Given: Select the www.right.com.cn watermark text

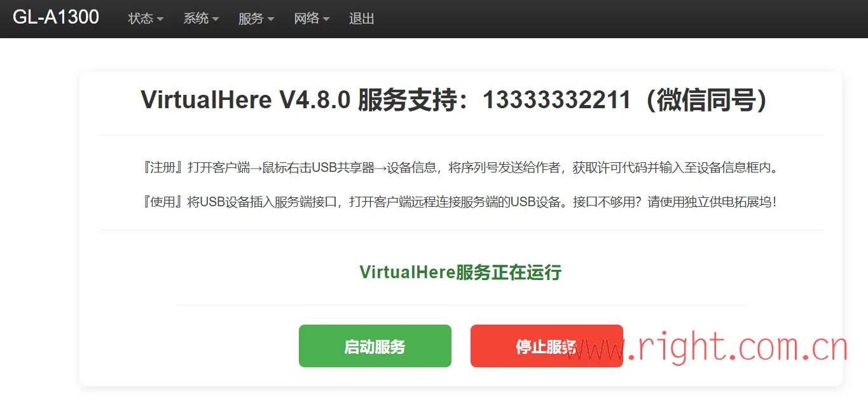Looking at the screenshot, I should point(707,348).
